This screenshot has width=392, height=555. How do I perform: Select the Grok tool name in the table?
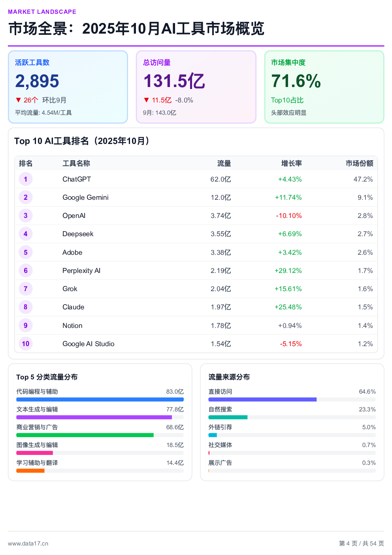coord(70,289)
